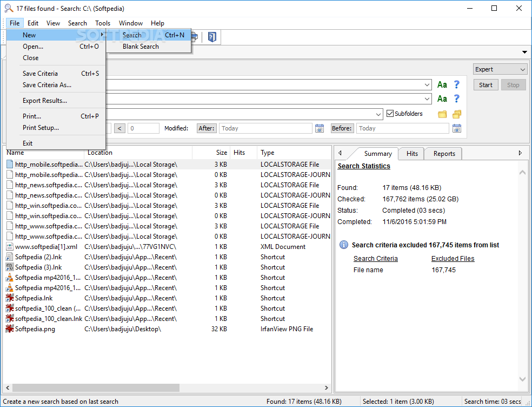The width and height of the screenshot is (532, 407).
Task: Open the Help menu
Action: pyautogui.click(x=157, y=23)
